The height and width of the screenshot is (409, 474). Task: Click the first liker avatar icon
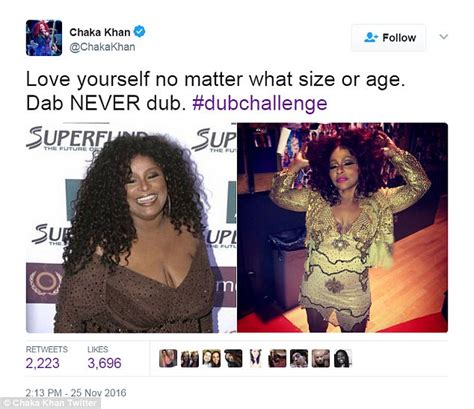(x=168, y=358)
